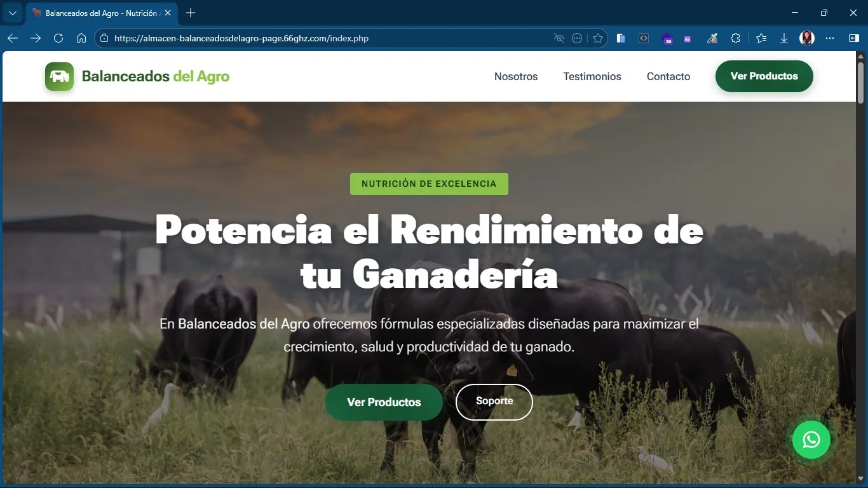Open the Favorites star-list icon

click(x=761, y=38)
